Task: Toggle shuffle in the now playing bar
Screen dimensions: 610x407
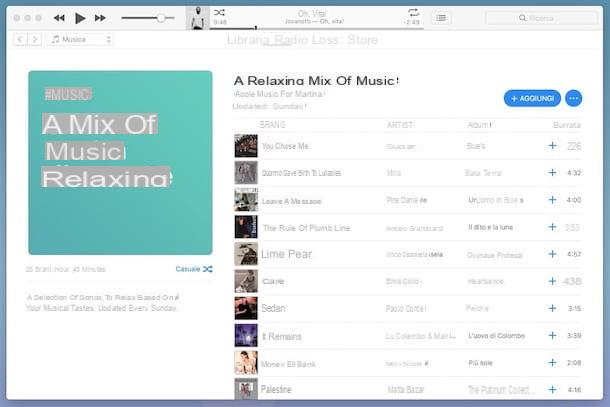Action: click(x=219, y=12)
